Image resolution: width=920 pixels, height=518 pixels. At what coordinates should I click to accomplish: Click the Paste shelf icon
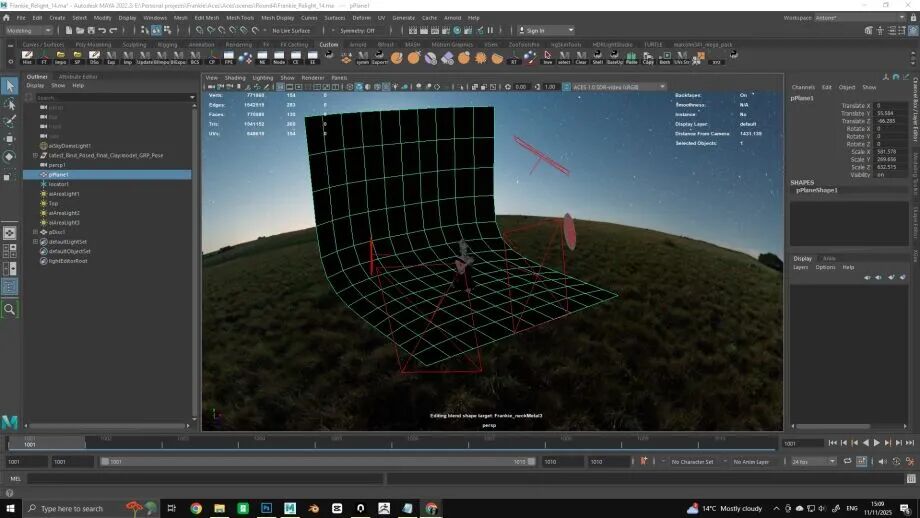(x=632, y=58)
